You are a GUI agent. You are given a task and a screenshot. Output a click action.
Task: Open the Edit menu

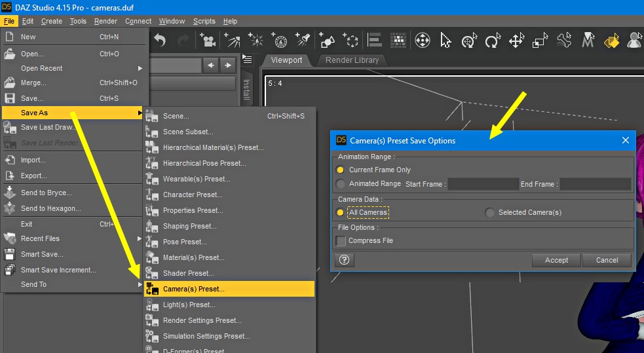(28, 21)
